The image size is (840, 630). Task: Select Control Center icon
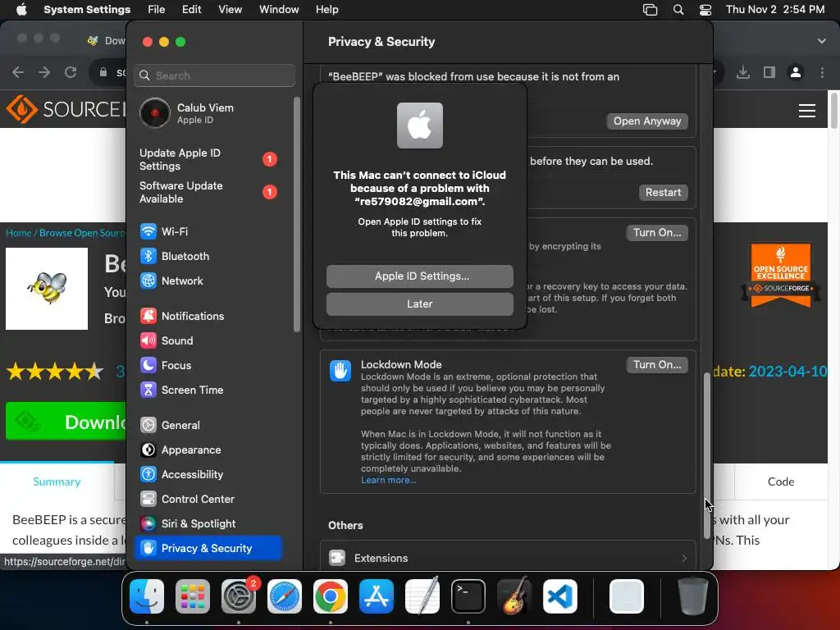(x=148, y=500)
